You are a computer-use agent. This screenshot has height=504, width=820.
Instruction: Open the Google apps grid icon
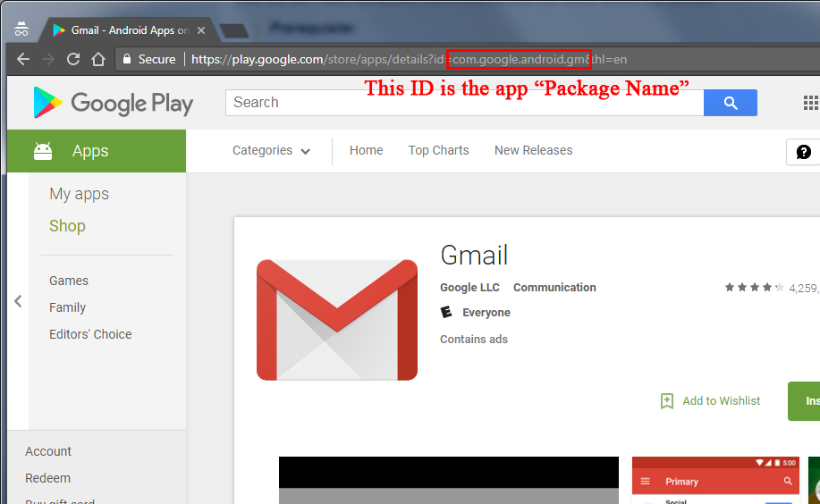click(810, 103)
